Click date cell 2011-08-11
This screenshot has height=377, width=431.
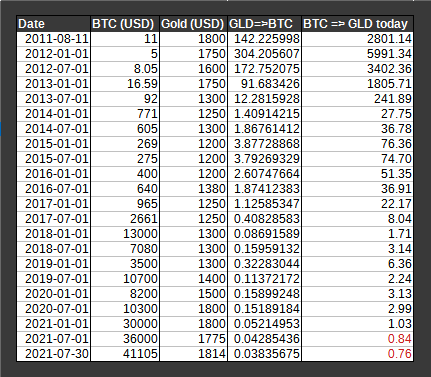pos(53,39)
